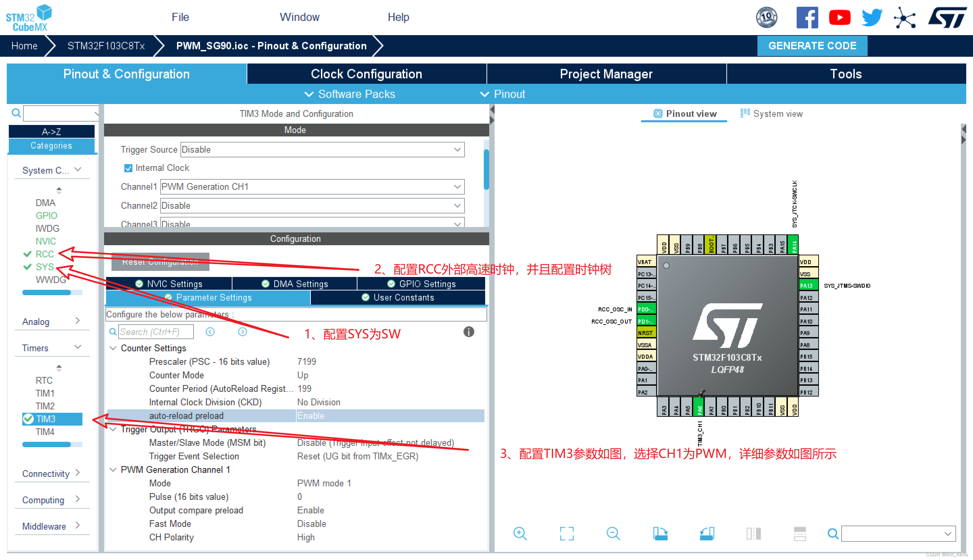Viewport: 973px width, 560px height.
Task: Open the Trigger Source dropdown
Action: 322,149
